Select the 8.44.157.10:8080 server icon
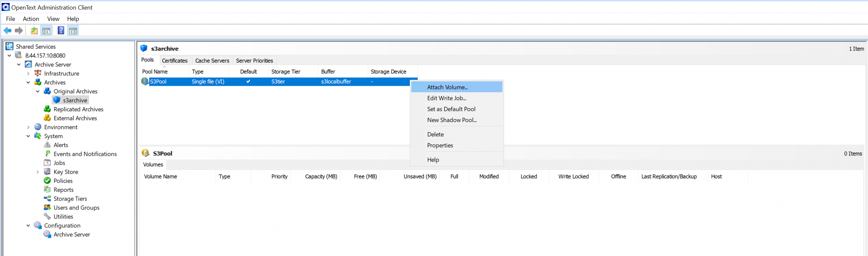Image resolution: width=868 pixels, height=256 pixels. pyautogui.click(x=19, y=56)
